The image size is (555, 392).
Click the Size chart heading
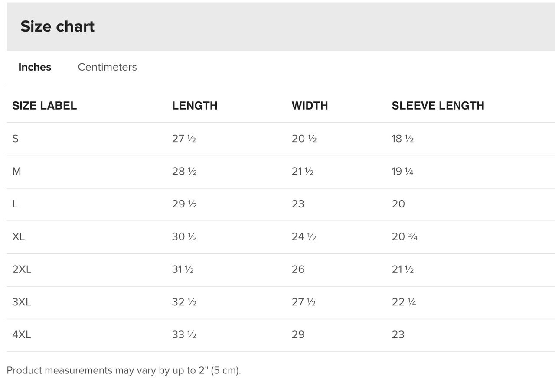pos(57,26)
